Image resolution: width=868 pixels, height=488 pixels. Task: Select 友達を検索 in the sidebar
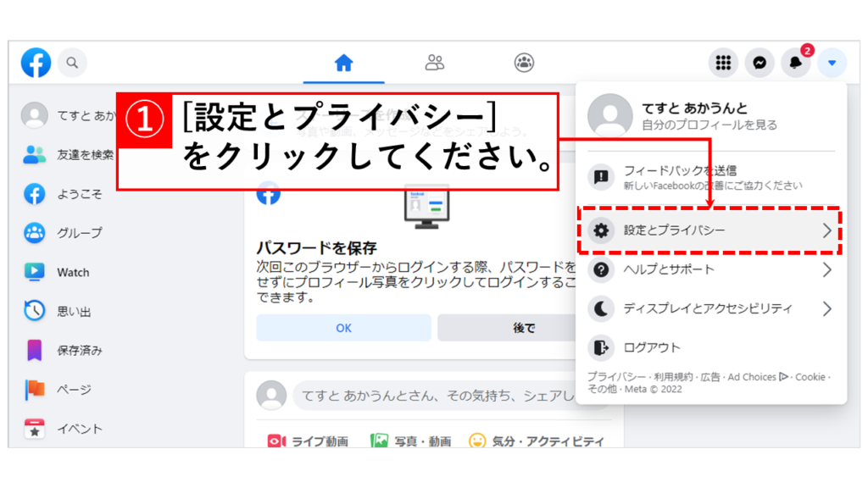68,154
